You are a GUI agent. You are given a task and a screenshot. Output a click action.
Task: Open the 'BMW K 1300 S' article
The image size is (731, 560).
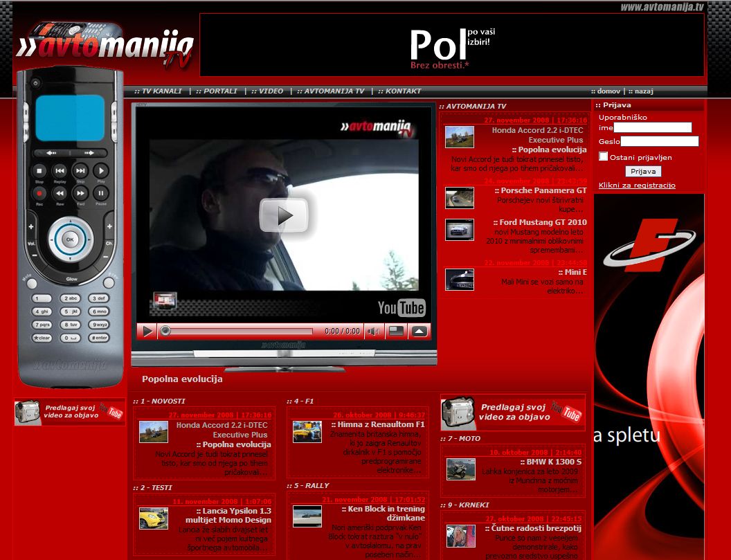551,462
